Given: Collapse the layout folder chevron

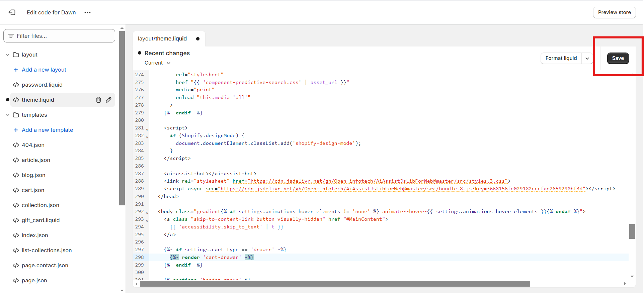Looking at the screenshot, I should [7, 55].
